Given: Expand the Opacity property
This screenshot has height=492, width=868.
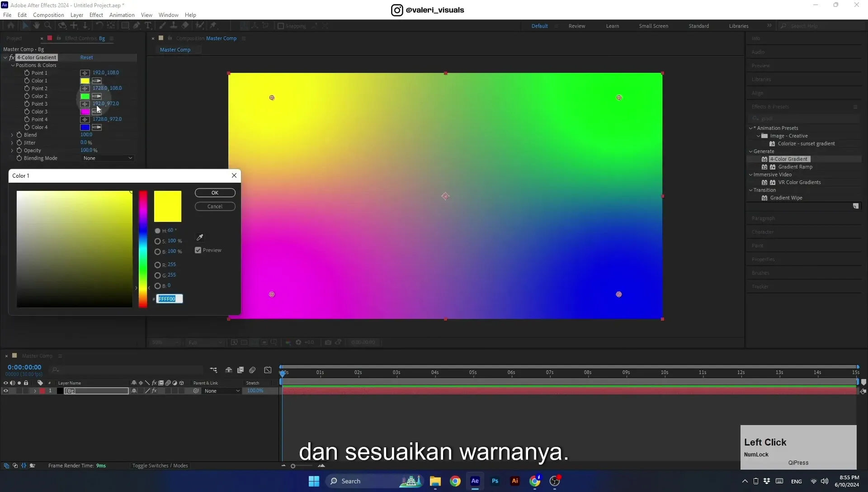Looking at the screenshot, I should (x=12, y=150).
